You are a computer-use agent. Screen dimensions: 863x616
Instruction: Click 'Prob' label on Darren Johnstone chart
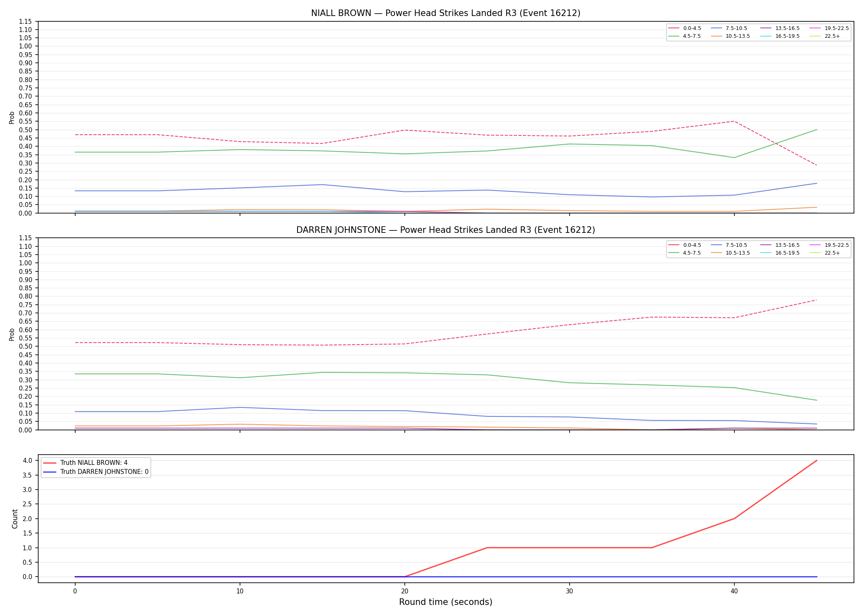[12, 334]
